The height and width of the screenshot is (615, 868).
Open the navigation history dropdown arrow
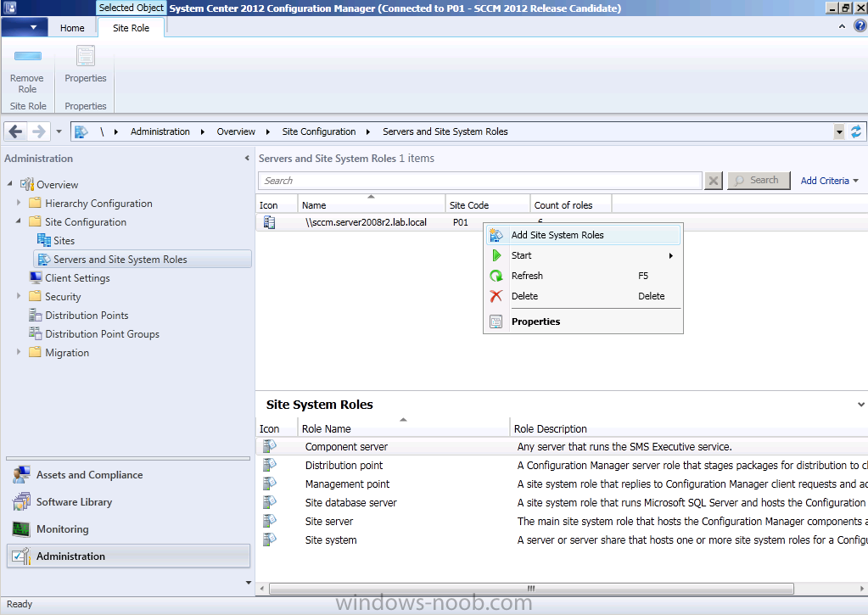click(x=59, y=131)
